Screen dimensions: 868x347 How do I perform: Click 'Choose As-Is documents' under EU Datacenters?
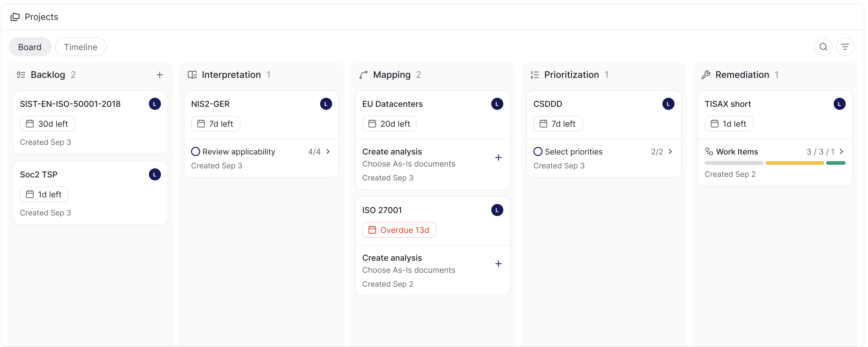408,164
